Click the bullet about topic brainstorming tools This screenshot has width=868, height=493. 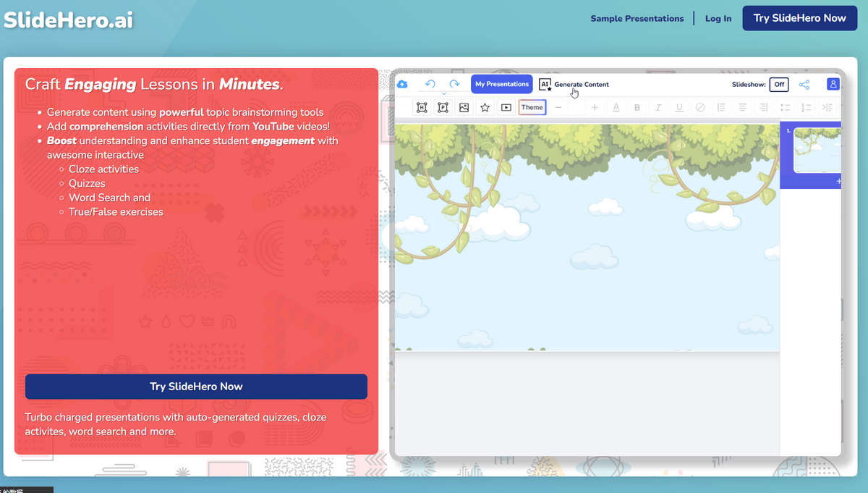pyautogui.click(x=185, y=112)
